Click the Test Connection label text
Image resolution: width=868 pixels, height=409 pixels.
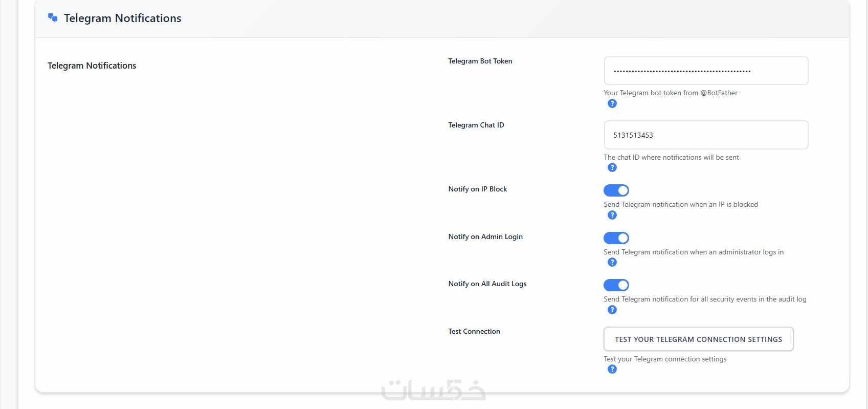(474, 331)
